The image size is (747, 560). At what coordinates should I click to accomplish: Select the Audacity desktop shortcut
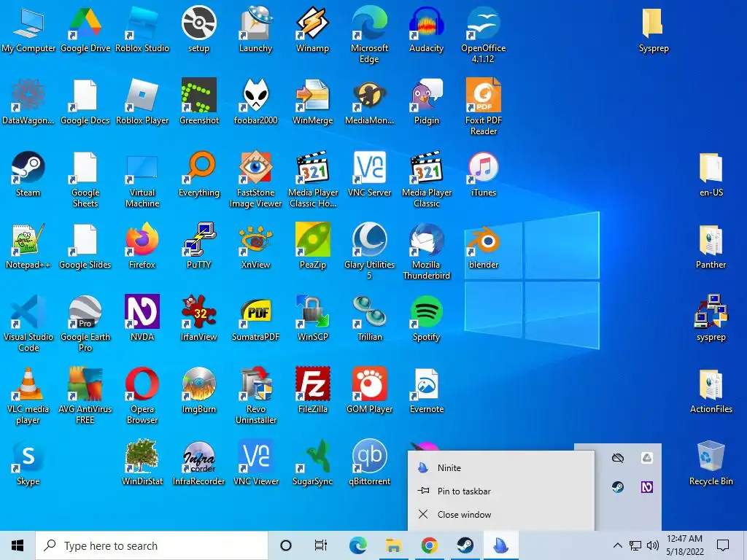[x=426, y=29]
